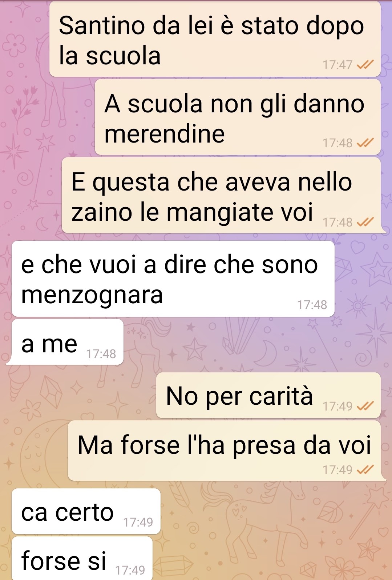Tap double-check icon on 'A scuola non gli danno' message
Image resolution: width=392 pixels, height=580 pixels.
click(x=365, y=143)
